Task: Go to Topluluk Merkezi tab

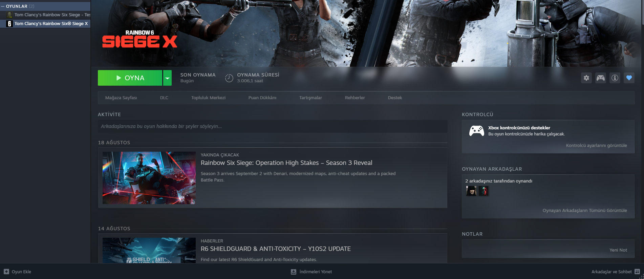Action: point(208,98)
